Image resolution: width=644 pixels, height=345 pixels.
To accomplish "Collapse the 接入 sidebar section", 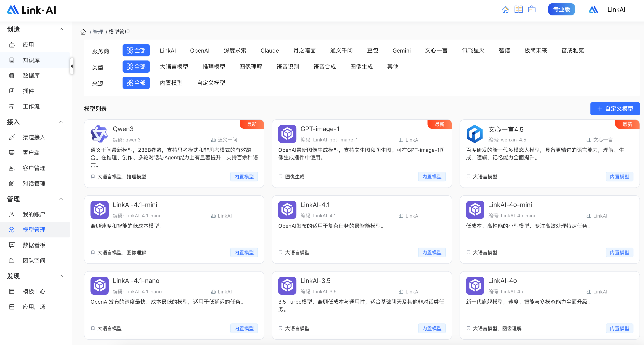I will coord(61,122).
